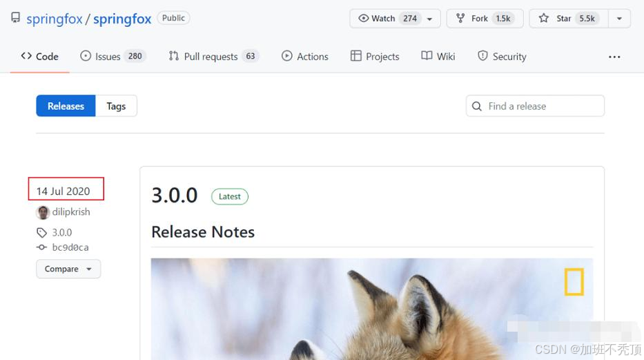This screenshot has width=644, height=360.
Task: Open the Watch count dropdown arrow
Action: click(429, 19)
